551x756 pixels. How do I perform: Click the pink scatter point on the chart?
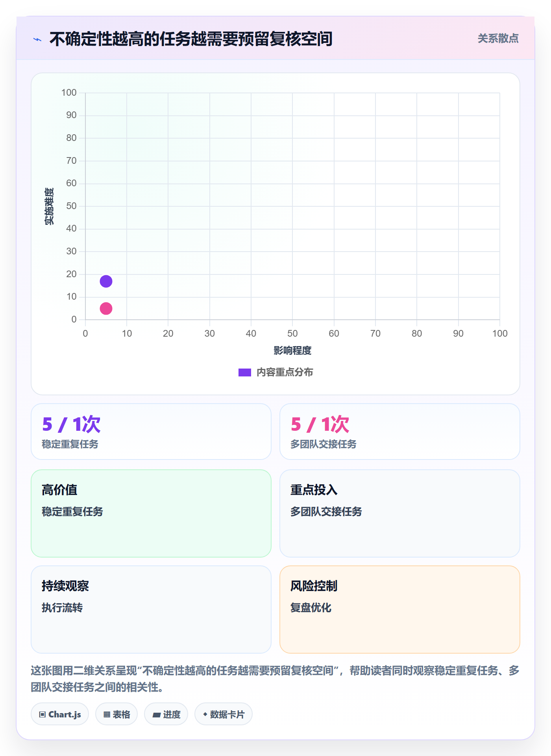106,308
